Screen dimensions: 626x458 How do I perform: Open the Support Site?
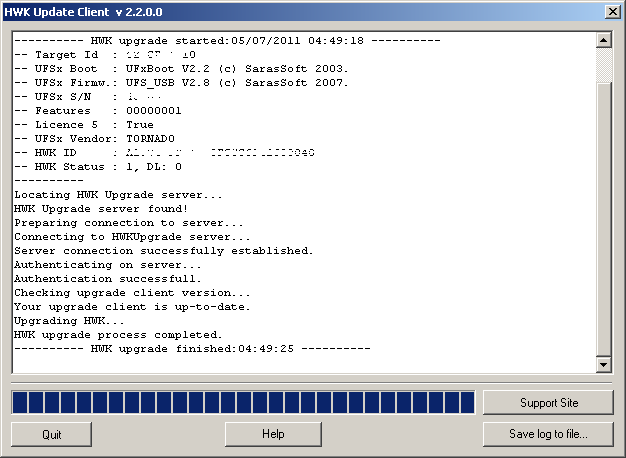coord(548,402)
